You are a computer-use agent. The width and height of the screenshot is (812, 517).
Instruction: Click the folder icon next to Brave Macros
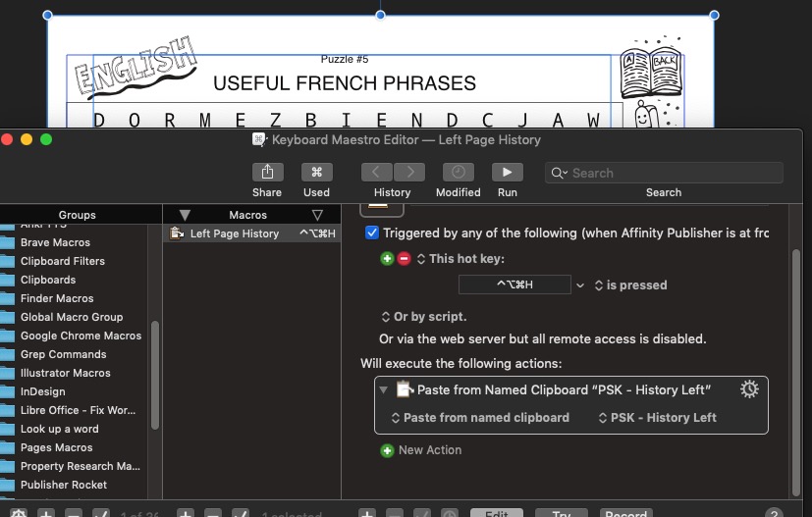point(7,242)
